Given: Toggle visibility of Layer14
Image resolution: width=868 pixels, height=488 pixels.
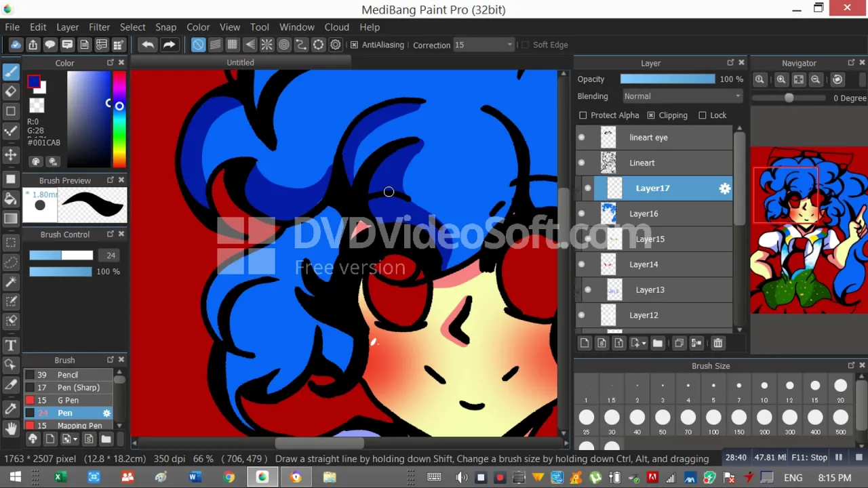Looking at the screenshot, I should 581,264.
